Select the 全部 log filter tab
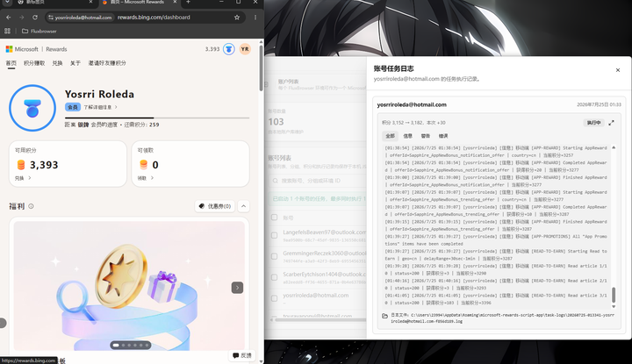632x364 pixels. [390, 136]
